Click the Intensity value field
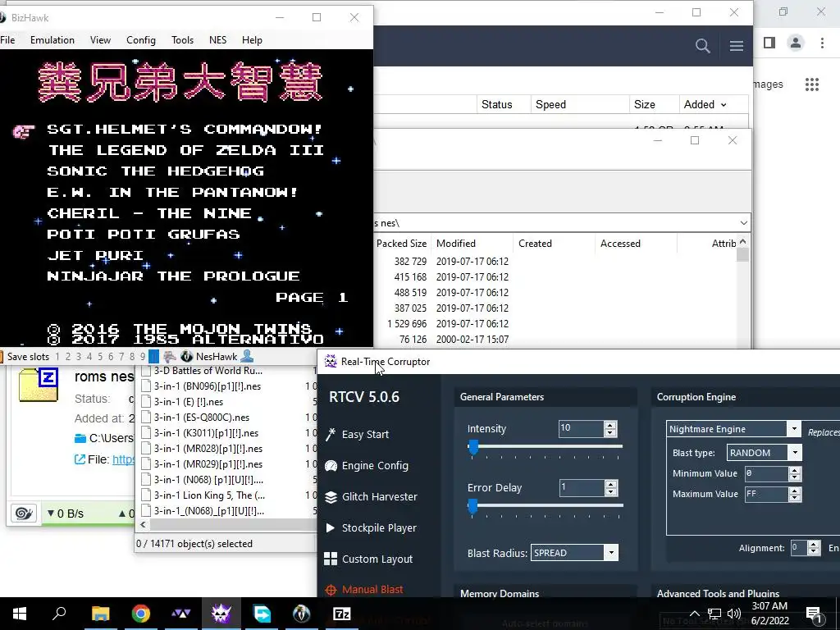The width and height of the screenshot is (840, 630). point(582,428)
